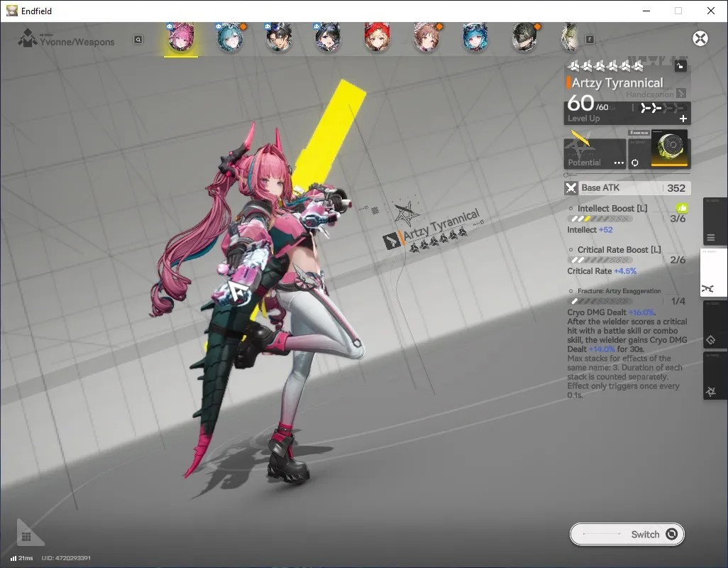Maximize the Endfield window

click(x=678, y=11)
